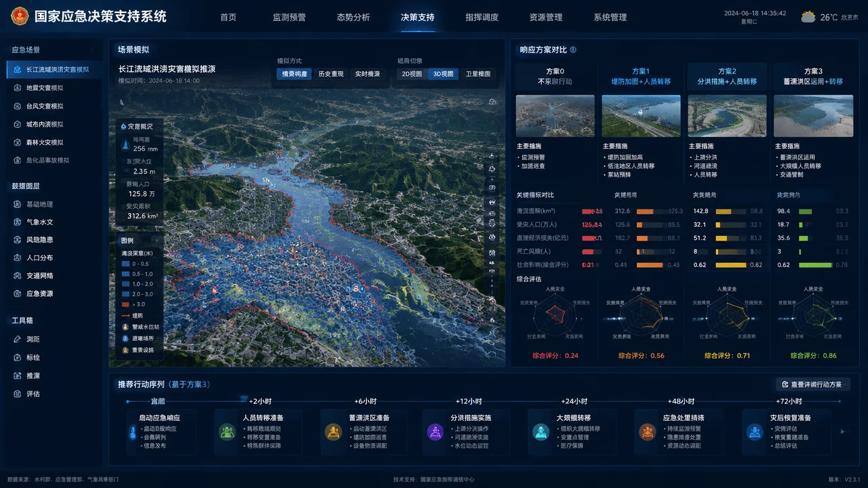Advance action timeline with right arrow

tap(843, 431)
